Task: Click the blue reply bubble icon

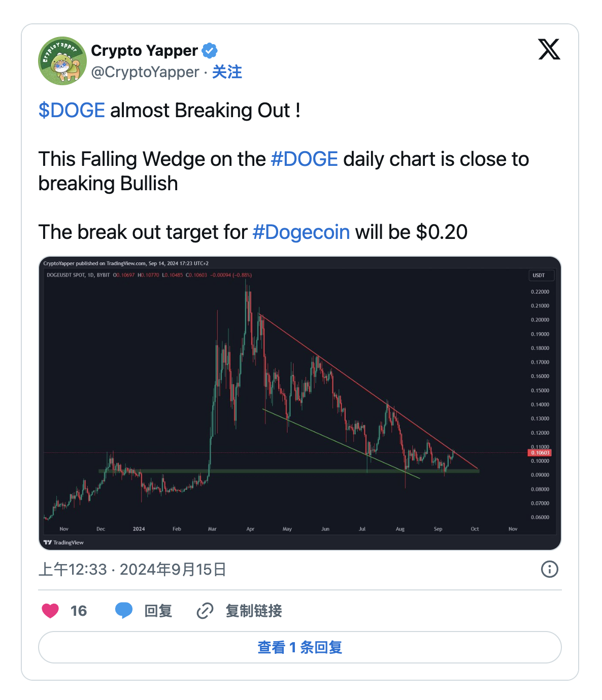Action: point(124,611)
